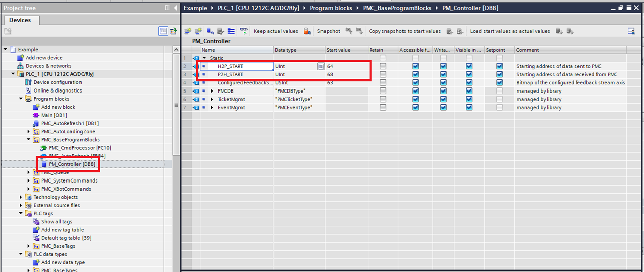This screenshot has width=644, height=272.
Task: Click the monitor all glasses icon
Action: coord(244,31)
